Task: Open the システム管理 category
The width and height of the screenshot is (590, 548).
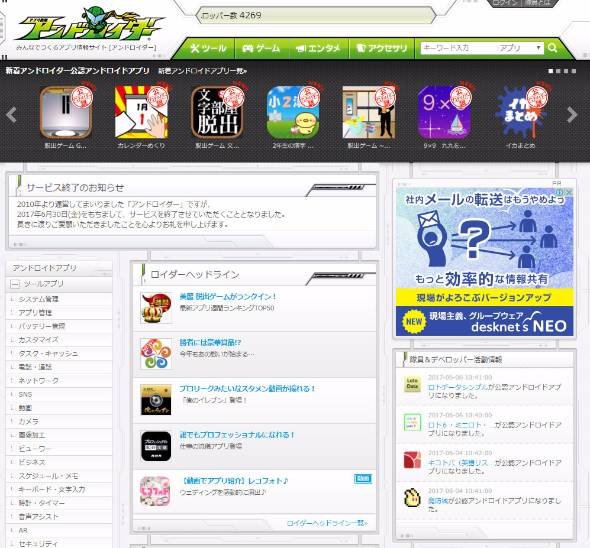Action: click(x=38, y=299)
